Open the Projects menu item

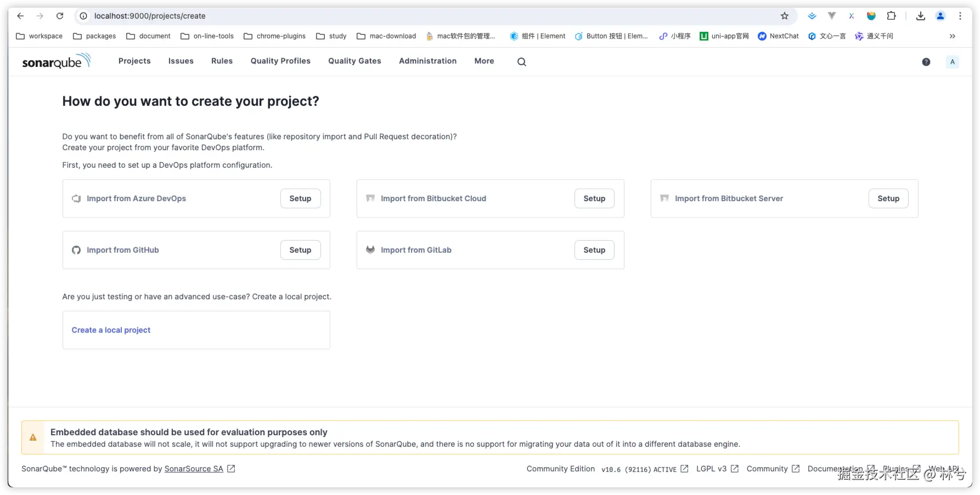click(x=134, y=61)
